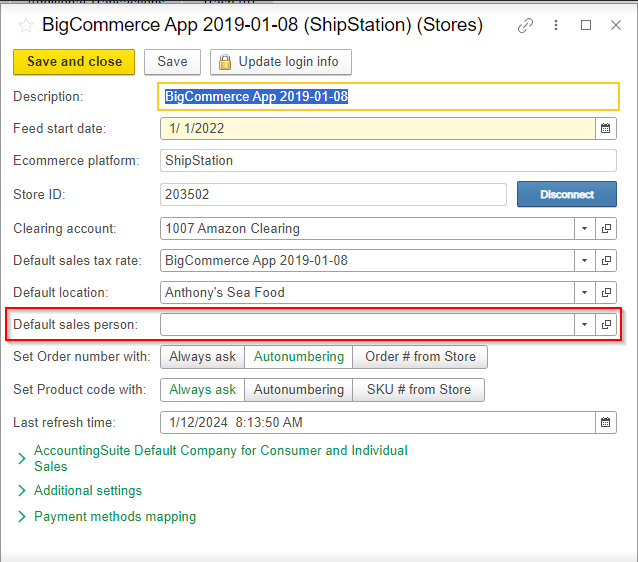638x562 pixels.
Task: Maximize the Stores dialog window
Action: (586, 25)
